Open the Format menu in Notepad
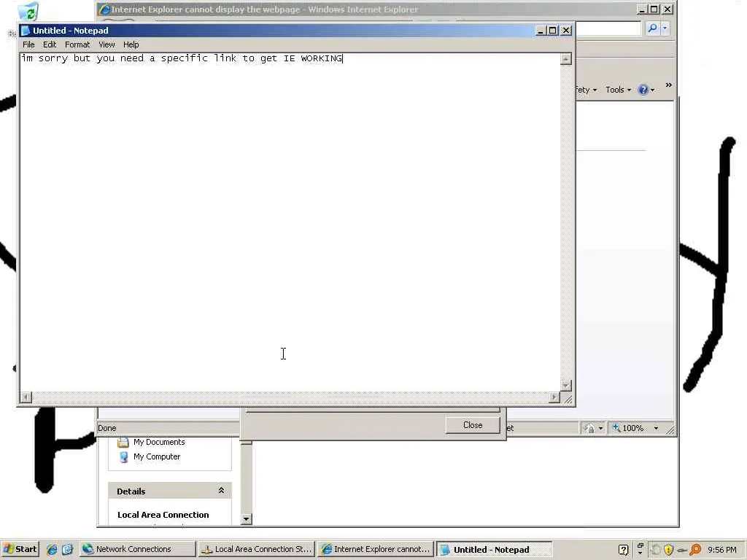747x560 pixels. tap(77, 44)
